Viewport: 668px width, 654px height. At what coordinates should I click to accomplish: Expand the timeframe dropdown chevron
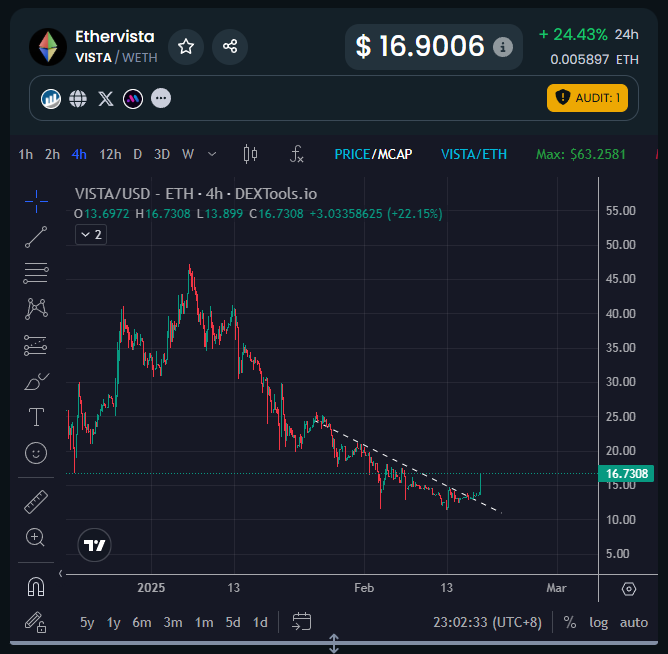point(212,154)
